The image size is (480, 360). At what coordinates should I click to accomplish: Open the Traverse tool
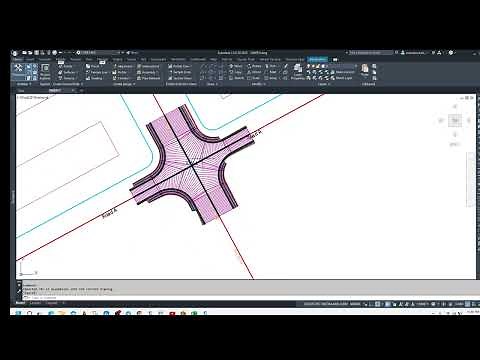click(x=67, y=78)
